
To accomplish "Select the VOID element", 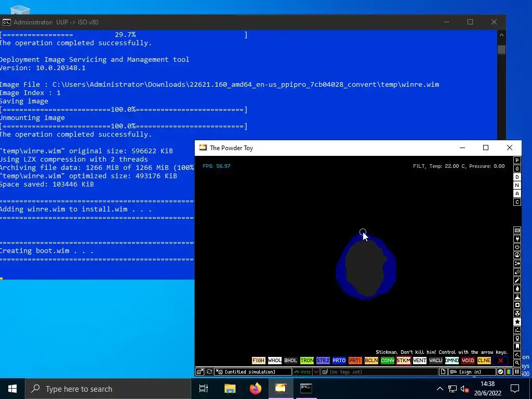I will click(468, 361).
